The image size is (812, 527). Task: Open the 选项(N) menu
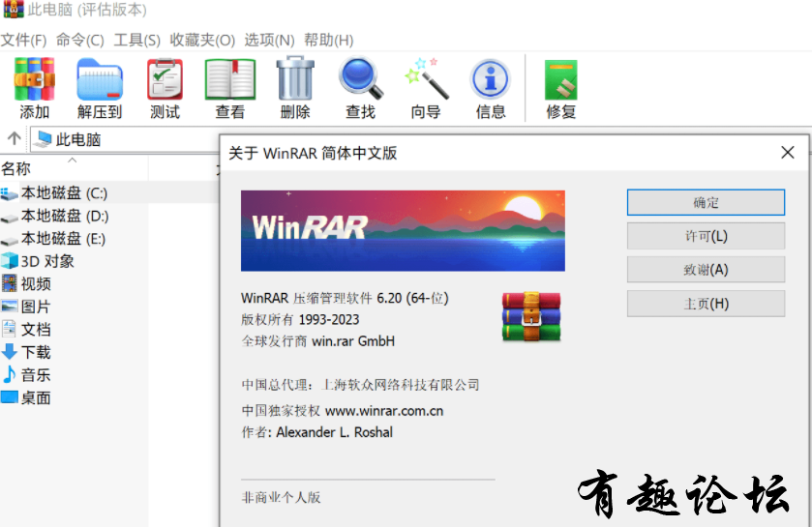click(269, 40)
